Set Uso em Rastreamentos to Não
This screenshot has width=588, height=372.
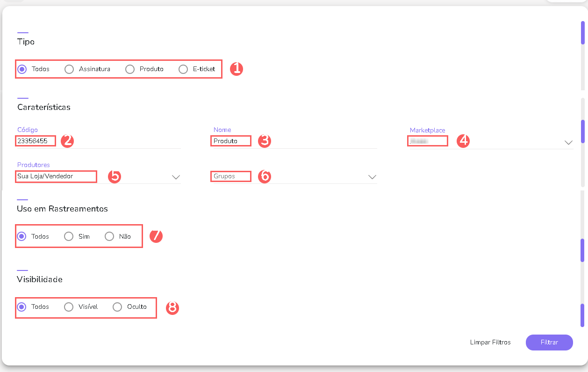(x=109, y=236)
